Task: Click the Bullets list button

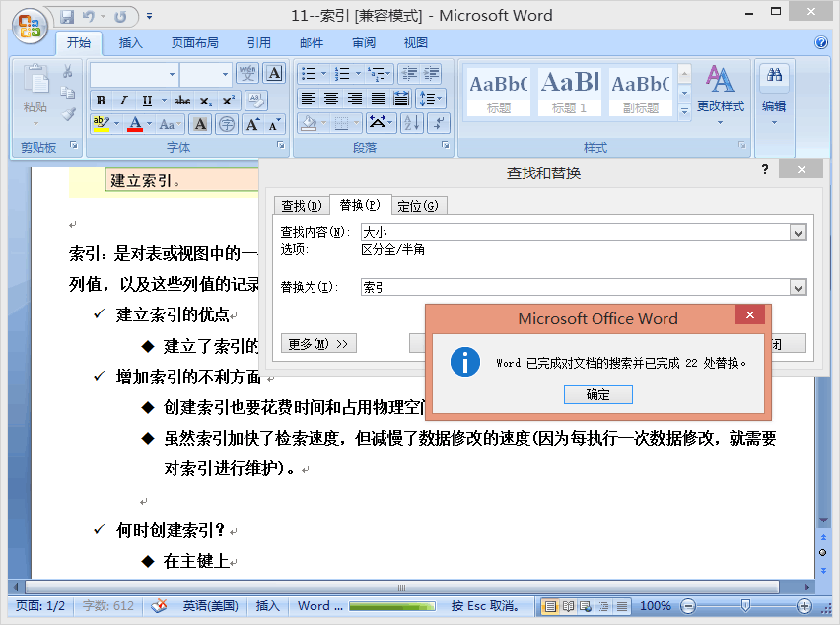Action: (309, 73)
